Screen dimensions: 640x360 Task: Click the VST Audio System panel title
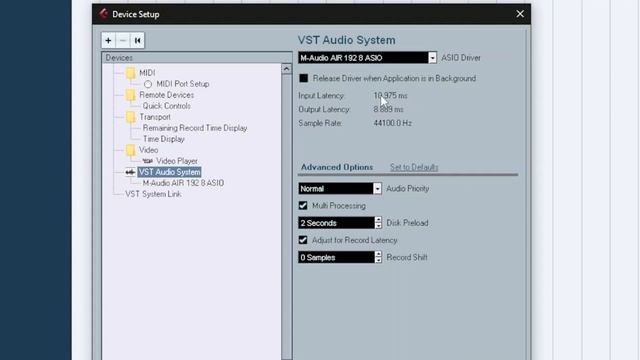click(347, 40)
